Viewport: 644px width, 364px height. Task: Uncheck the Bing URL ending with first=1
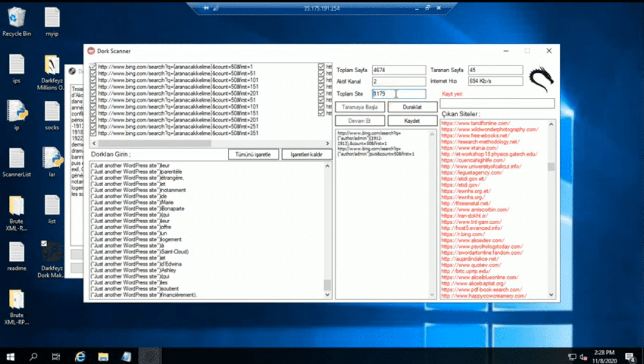click(92, 67)
